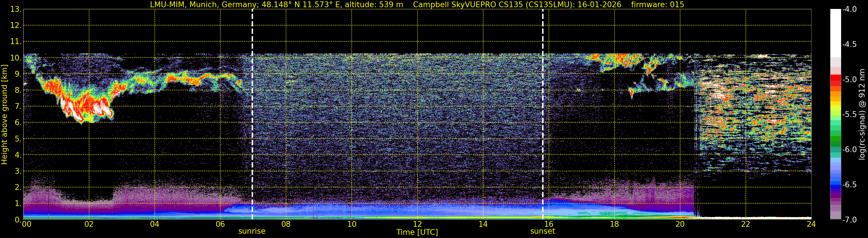Click the "-4.0" colorbar tick label
This screenshot has height=238, width=868.
pyautogui.click(x=850, y=10)
